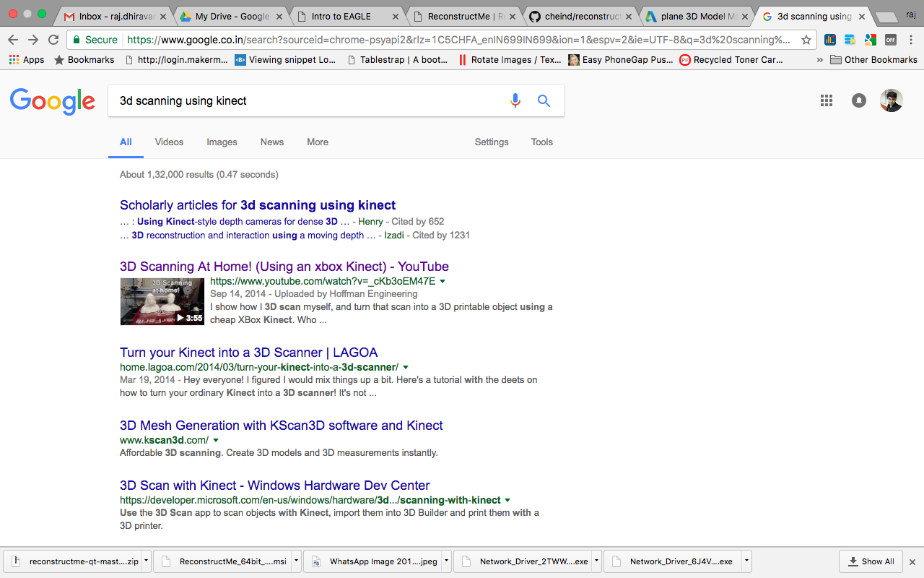924x578 pixels.
Task: Open the Google account profile picture
Action: tap(892, 100)
